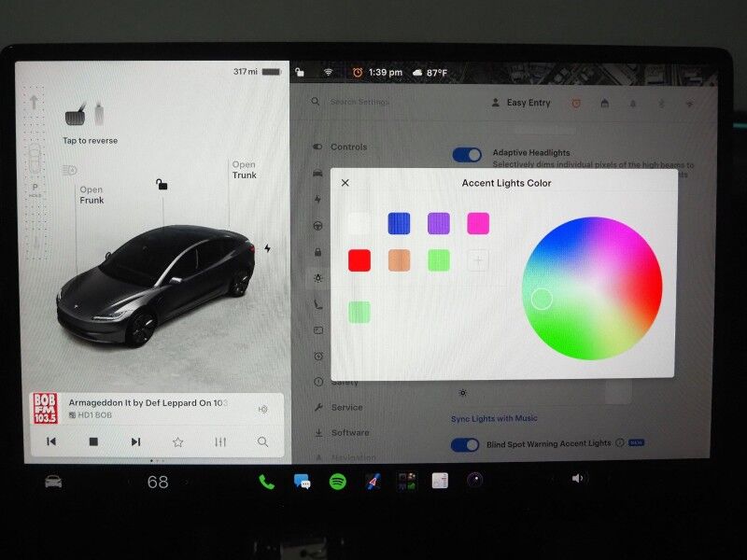Click the lock icon in status bar

pyautogui.click(x=300, y=73)
